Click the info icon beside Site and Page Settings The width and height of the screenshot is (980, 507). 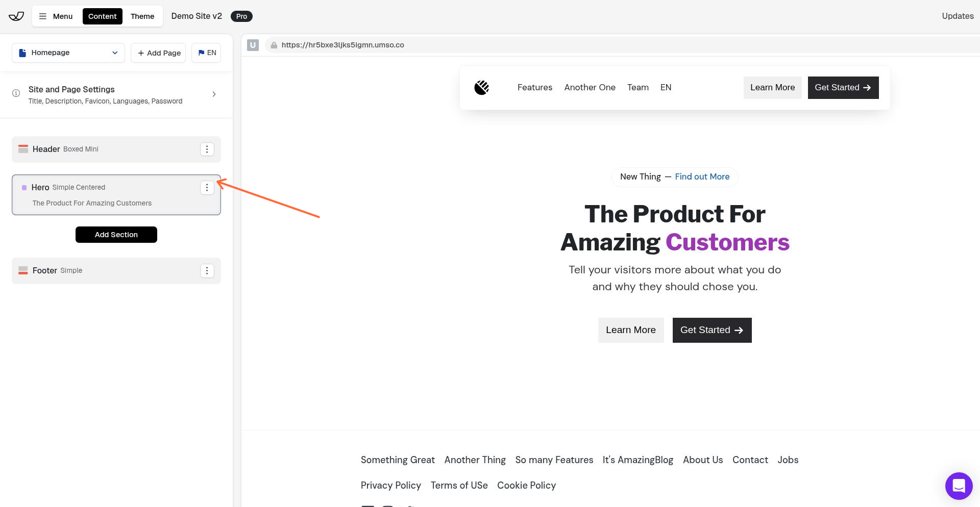pos(16,93)
